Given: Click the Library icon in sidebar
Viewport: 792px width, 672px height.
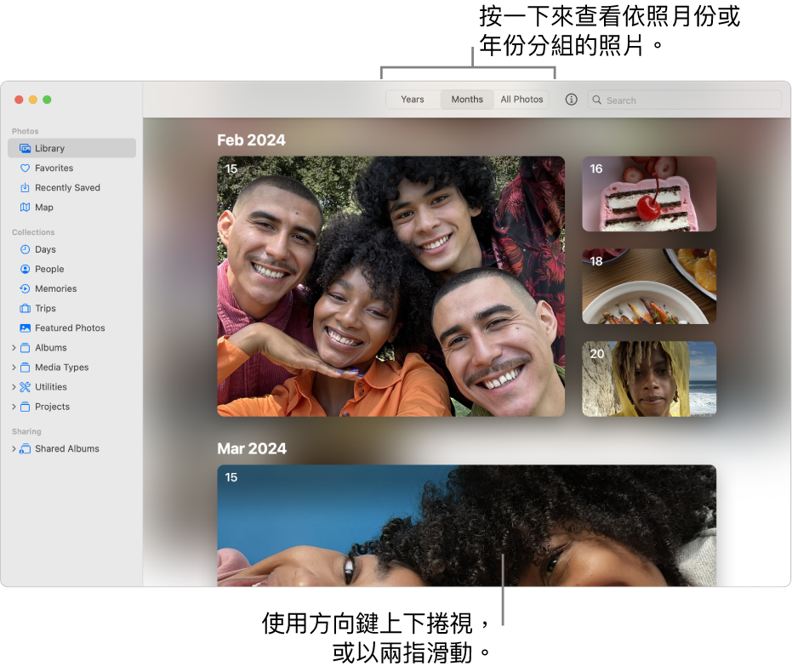Looking at the screenshot, I should [x=25, y=149].
